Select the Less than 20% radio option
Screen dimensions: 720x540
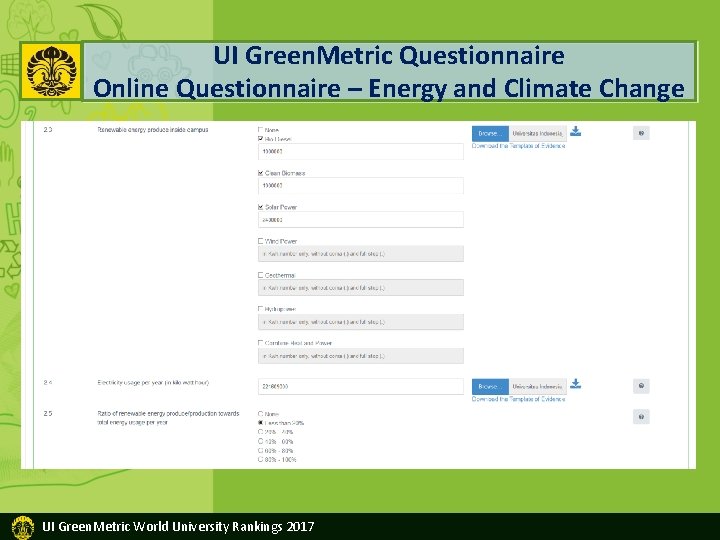[260, 423]
